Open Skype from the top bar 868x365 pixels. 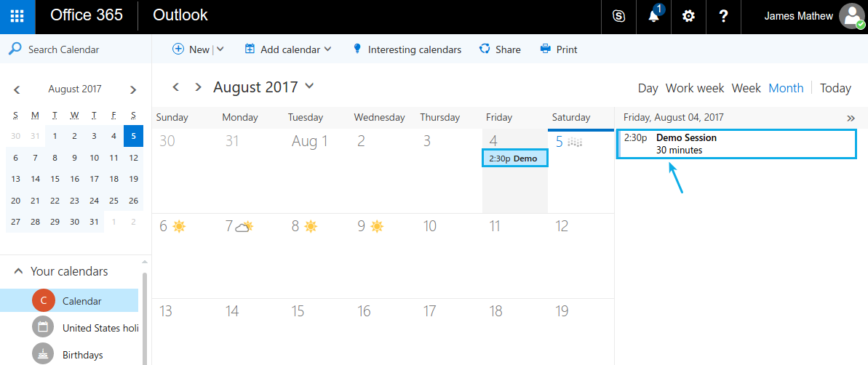click(x=619, y=17)
